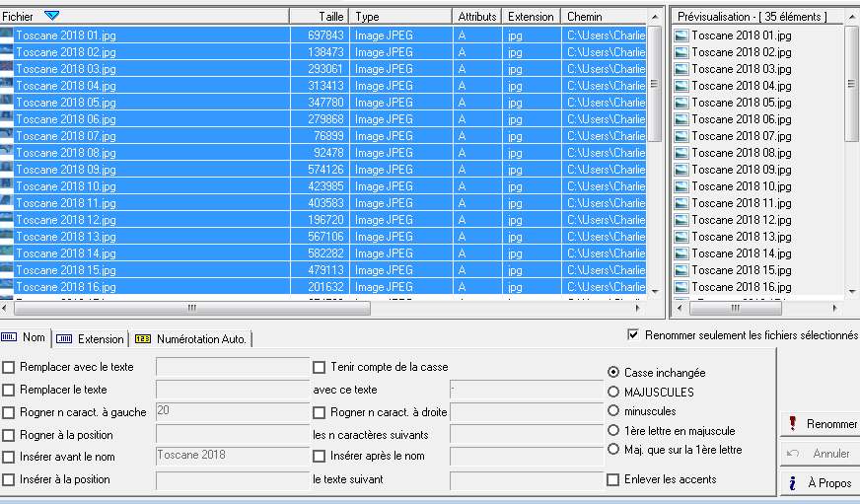Check the Insérer avant le nom option
Image resolution: width=860 pixels, height=504 pixels.
click(x=9, y=457)
